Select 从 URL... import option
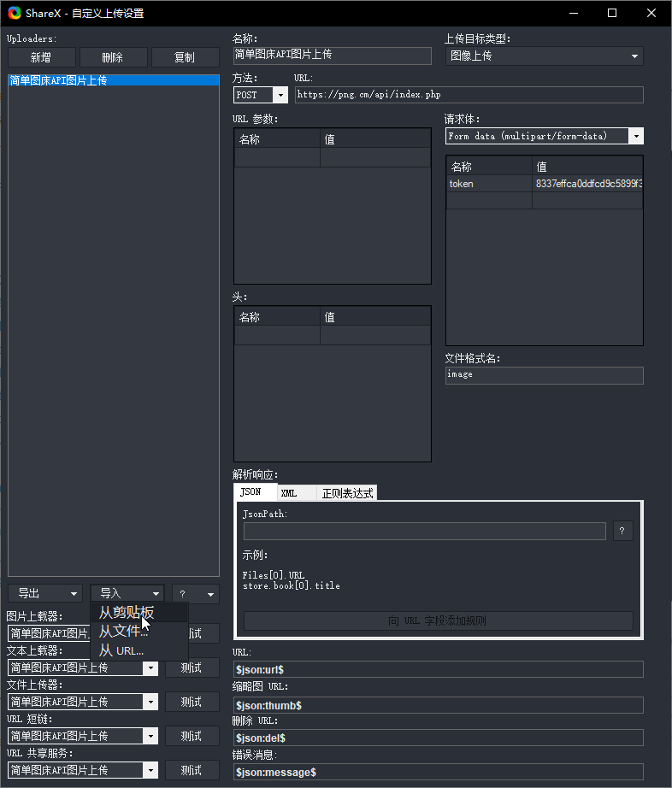This screenshot has width=672, height=788. [x=121, y=650]
